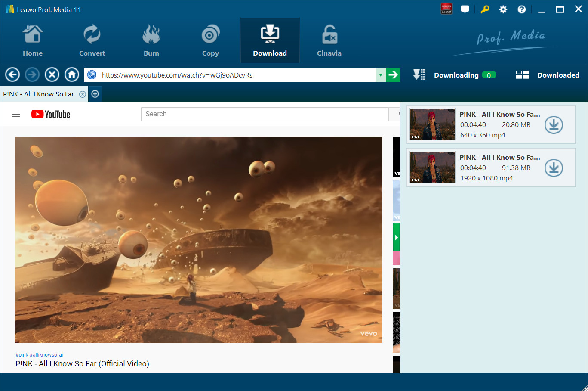This screenshot has height=391, width=588.
Task: Click the 91.38 MB file size
Action: click(x=516, y=168)
